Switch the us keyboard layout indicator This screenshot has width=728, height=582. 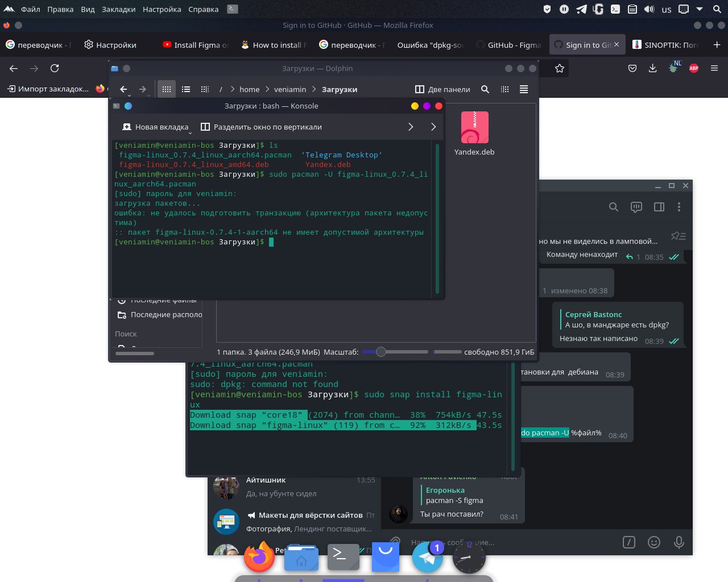coord(667,10)
